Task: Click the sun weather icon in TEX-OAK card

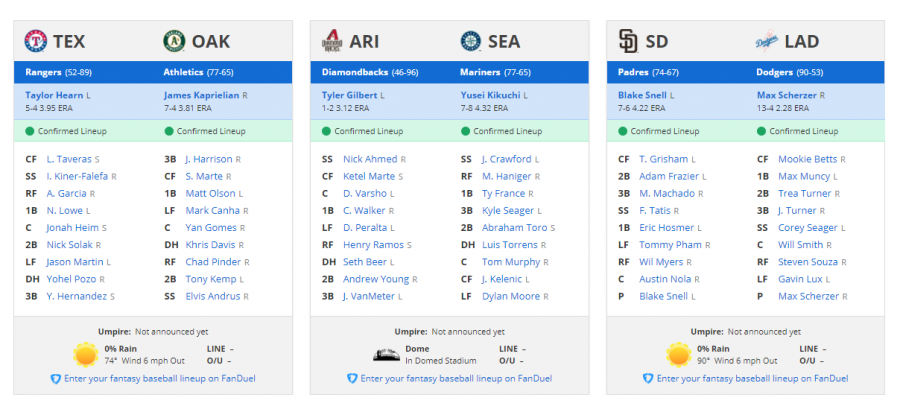Action: click(86, 355)
